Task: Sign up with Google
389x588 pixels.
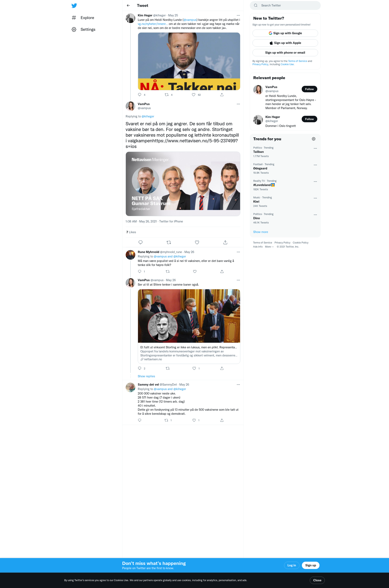Action: point(285,33)
